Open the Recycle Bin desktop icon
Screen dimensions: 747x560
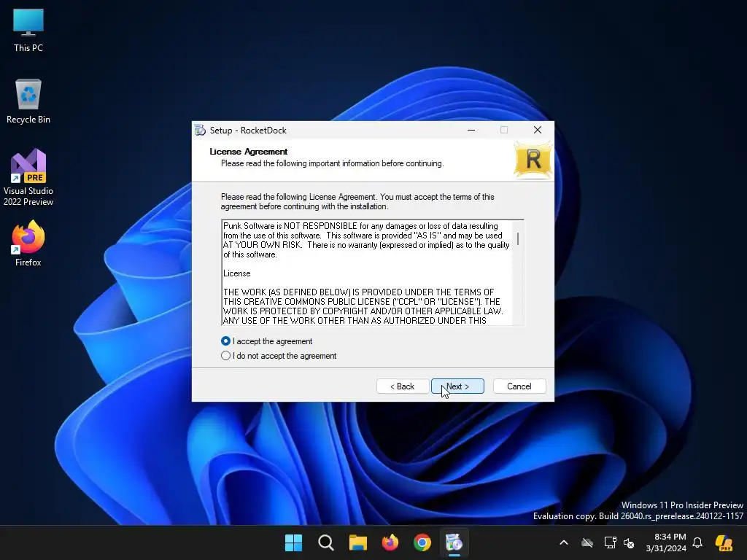click(x=28, y=101)
